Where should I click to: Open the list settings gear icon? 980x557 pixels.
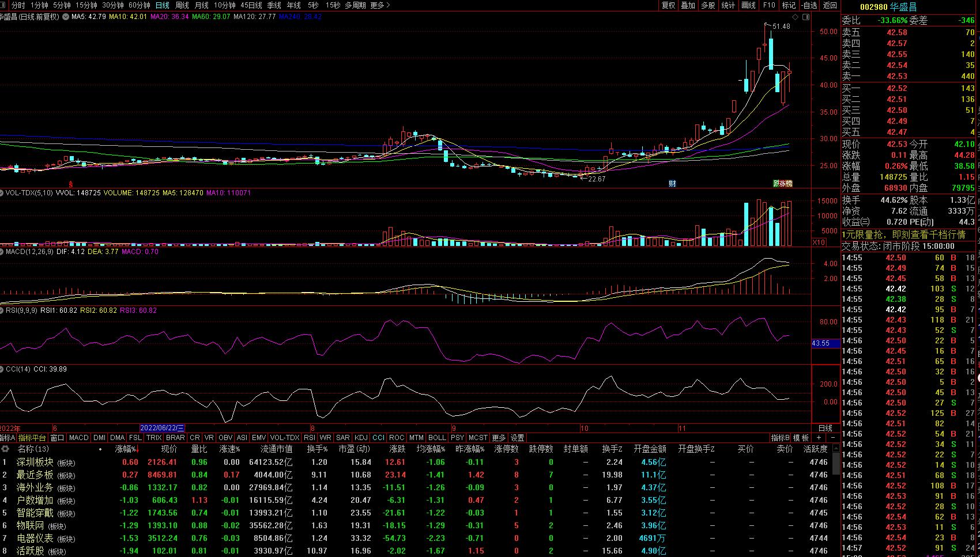pyautogui.click(x=5, y=449)
